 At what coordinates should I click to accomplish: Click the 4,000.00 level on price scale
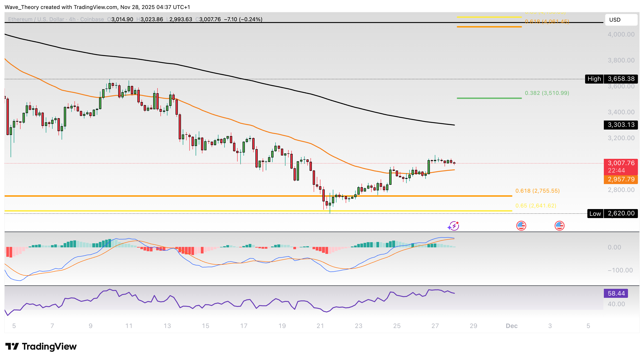coord(621,34)
